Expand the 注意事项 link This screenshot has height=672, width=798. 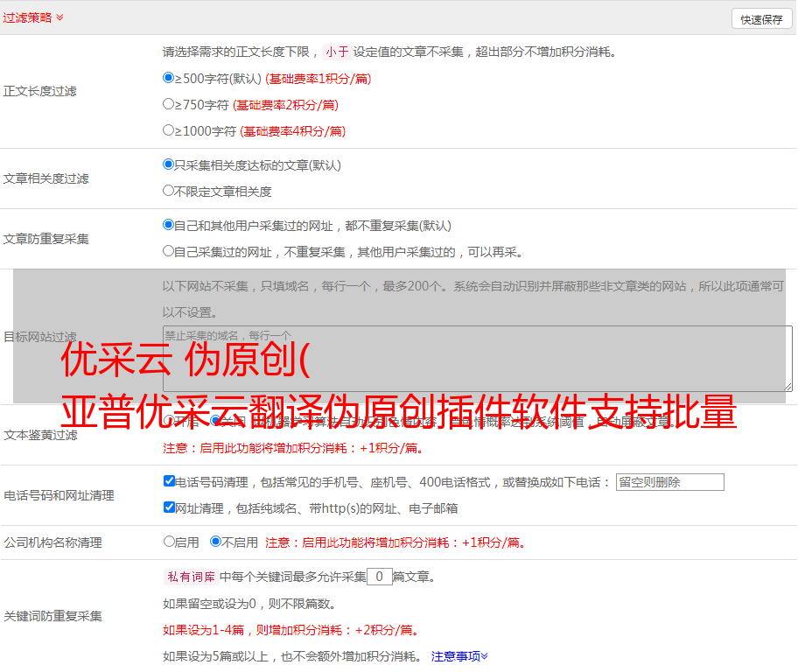[459, 655]
